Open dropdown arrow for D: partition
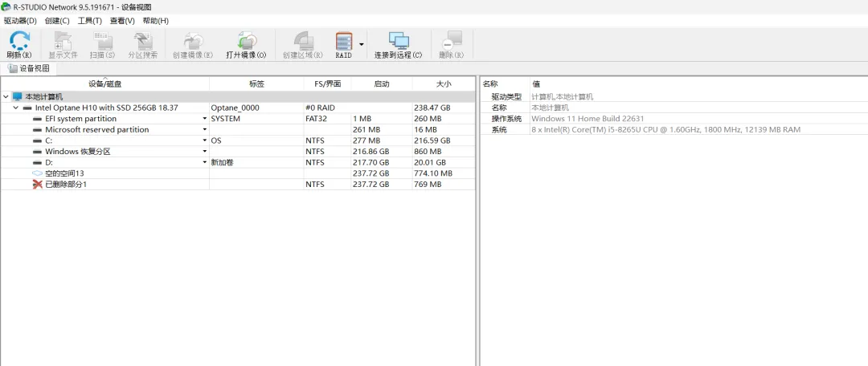 pos(205,163)
